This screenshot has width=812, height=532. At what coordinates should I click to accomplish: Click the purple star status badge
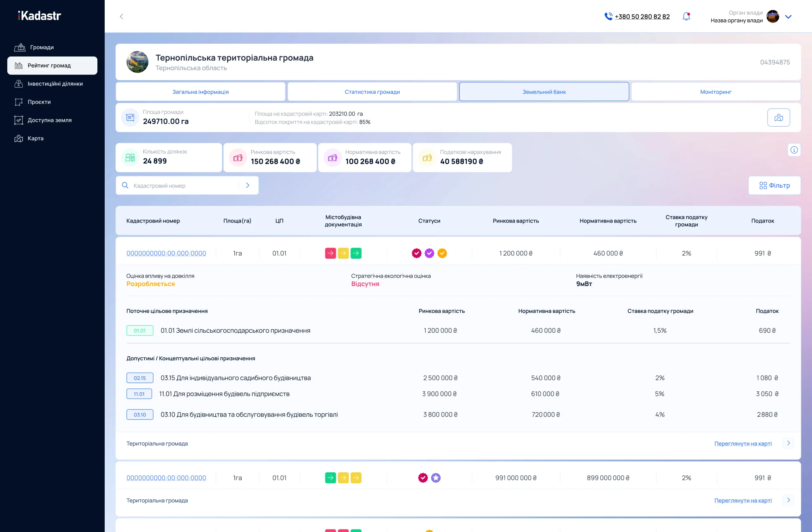click(x=435, y=478)
